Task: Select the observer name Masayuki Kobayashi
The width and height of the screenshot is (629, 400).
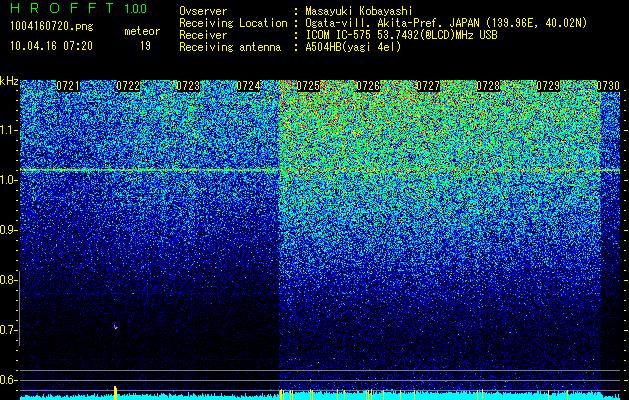Action: tap(359, 11)
